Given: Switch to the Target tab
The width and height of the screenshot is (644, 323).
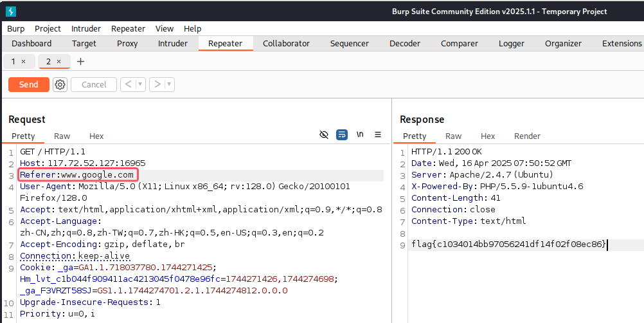Looking at the screenshot, I should [x=84, y=44].
